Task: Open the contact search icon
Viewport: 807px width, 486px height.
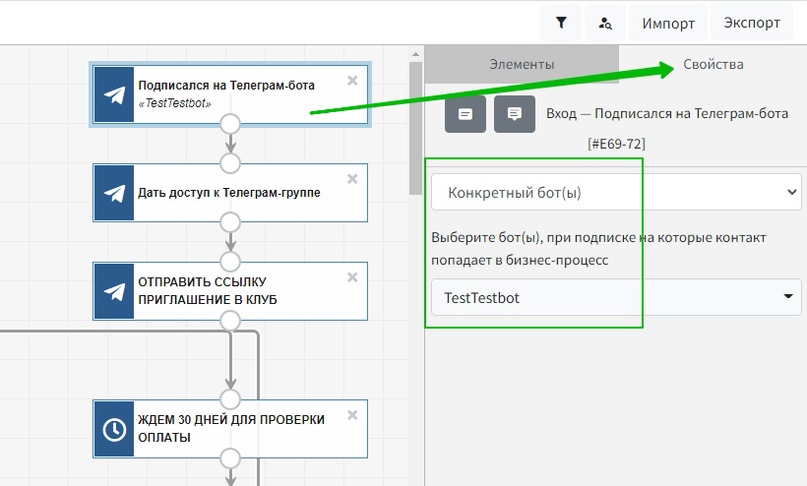Action: tap(605, 22)
